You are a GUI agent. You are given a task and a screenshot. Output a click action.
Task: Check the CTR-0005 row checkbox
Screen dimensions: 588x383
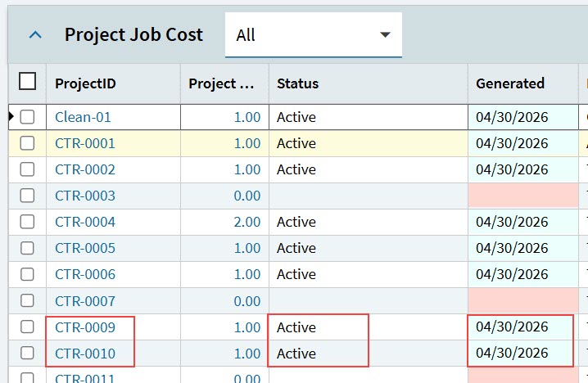click(x=27, y=248)
